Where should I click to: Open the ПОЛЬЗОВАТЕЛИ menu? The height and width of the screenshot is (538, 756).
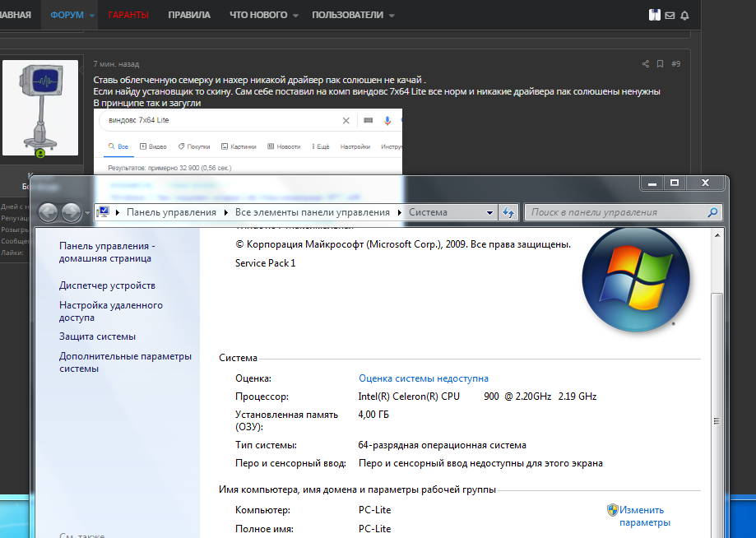[x=348, y=15]
